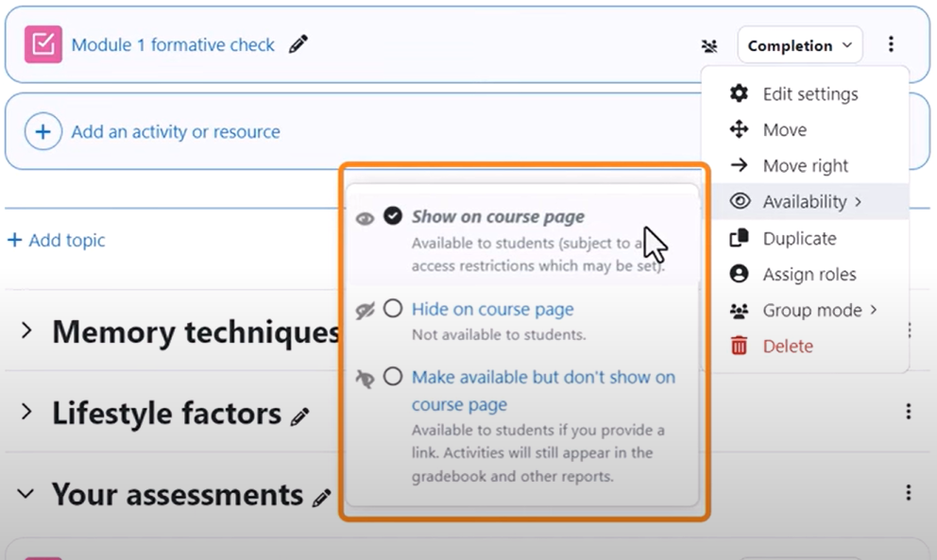Click the pencil icon next to Lifestyle factors
The height and width of the screenshot is (560, 937).
click(x=300, y=416)
